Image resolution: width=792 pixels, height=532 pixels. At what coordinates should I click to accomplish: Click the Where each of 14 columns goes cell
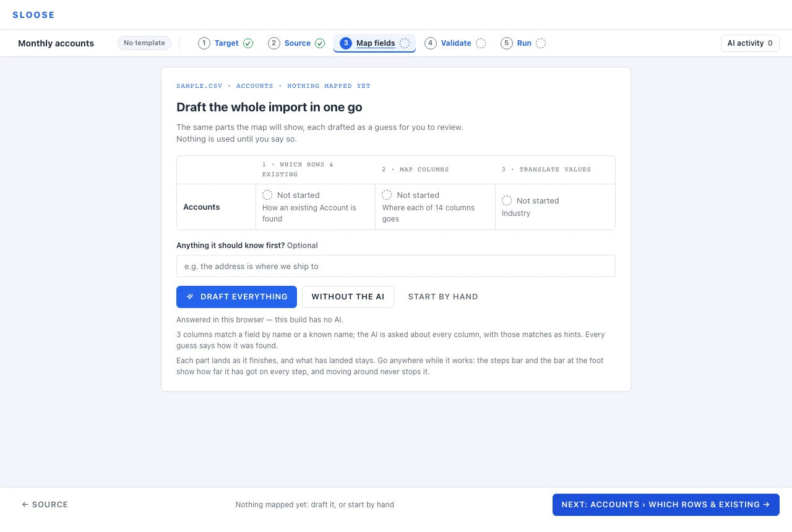tap(435, 207)
